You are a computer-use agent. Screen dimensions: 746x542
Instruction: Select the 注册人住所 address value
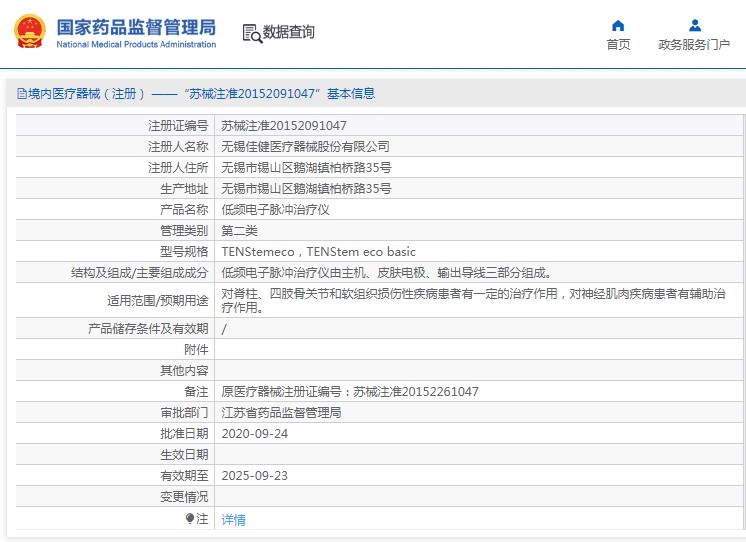tap(306, 168)
